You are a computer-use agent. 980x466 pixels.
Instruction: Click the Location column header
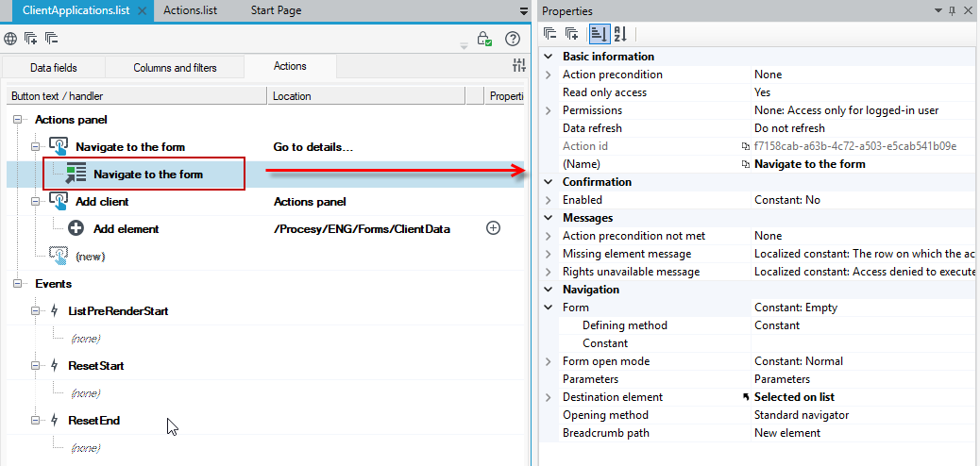click(x=367, y=95)
